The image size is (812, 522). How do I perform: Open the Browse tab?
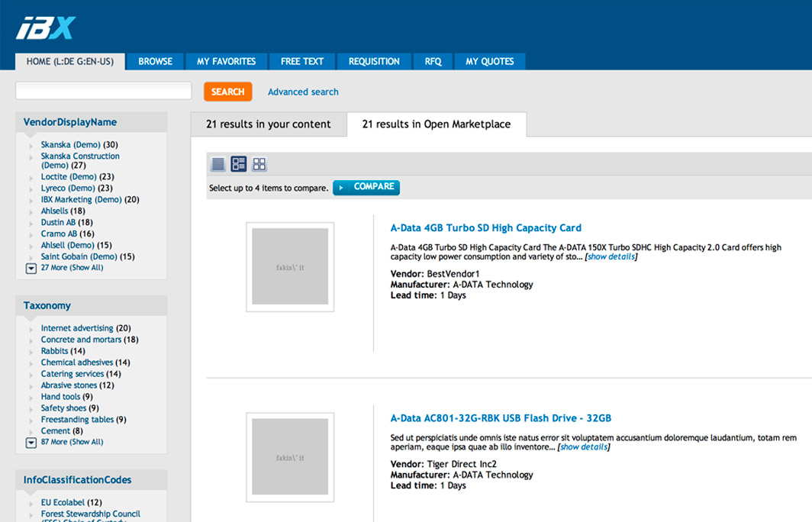156,62
